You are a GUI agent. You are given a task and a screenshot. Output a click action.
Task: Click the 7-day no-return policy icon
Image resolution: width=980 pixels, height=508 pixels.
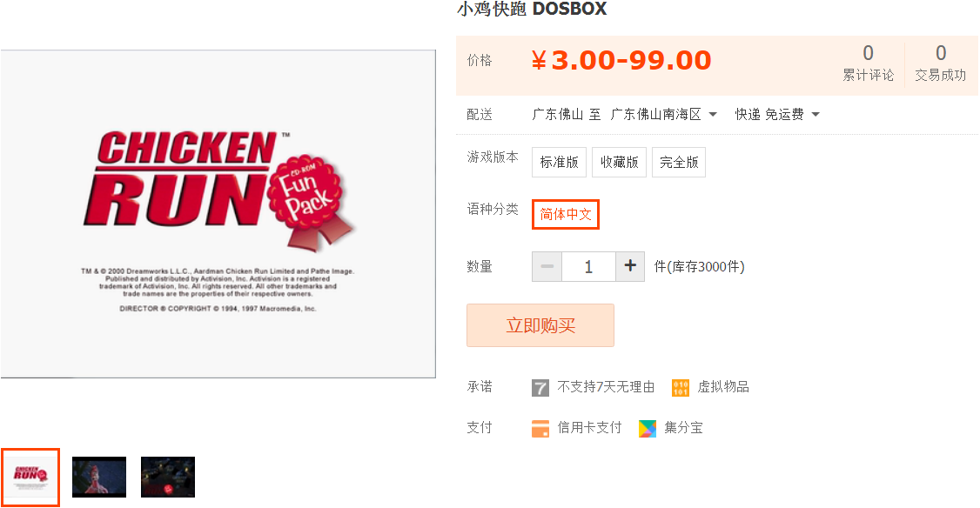tap(540, 387)
